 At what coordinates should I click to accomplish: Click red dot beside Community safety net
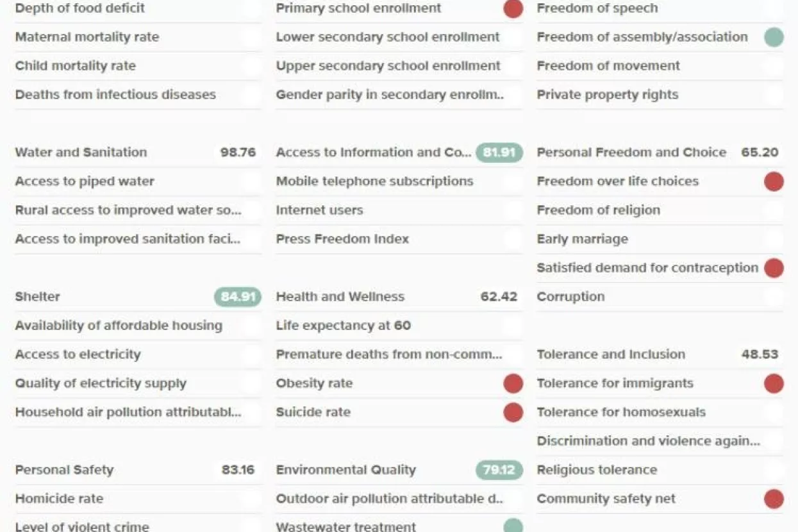coord(774,499)
